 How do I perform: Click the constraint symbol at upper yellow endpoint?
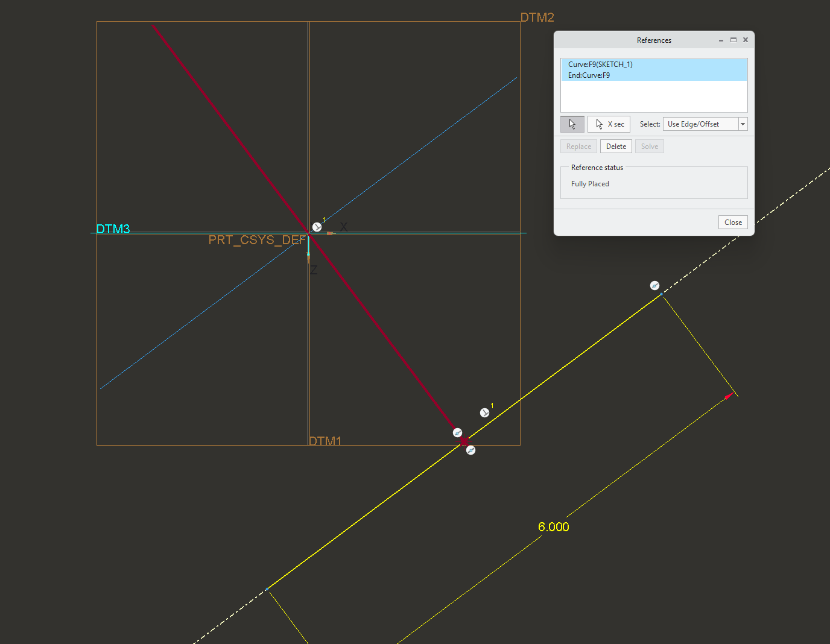pyautogui.click(x=655, y=285)
